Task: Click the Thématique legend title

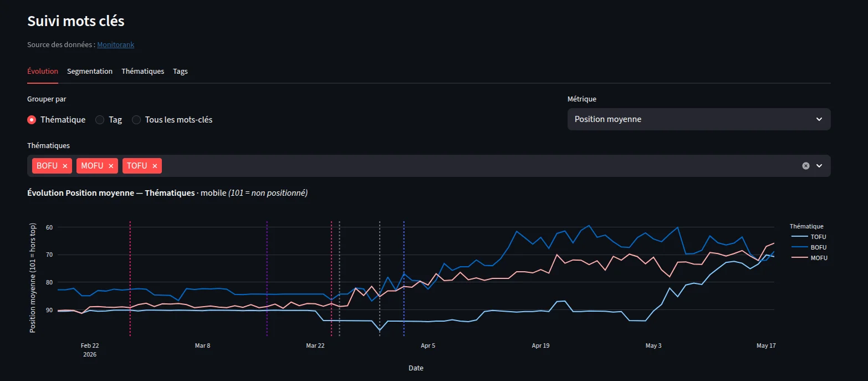Action: [x=806, y=226]
